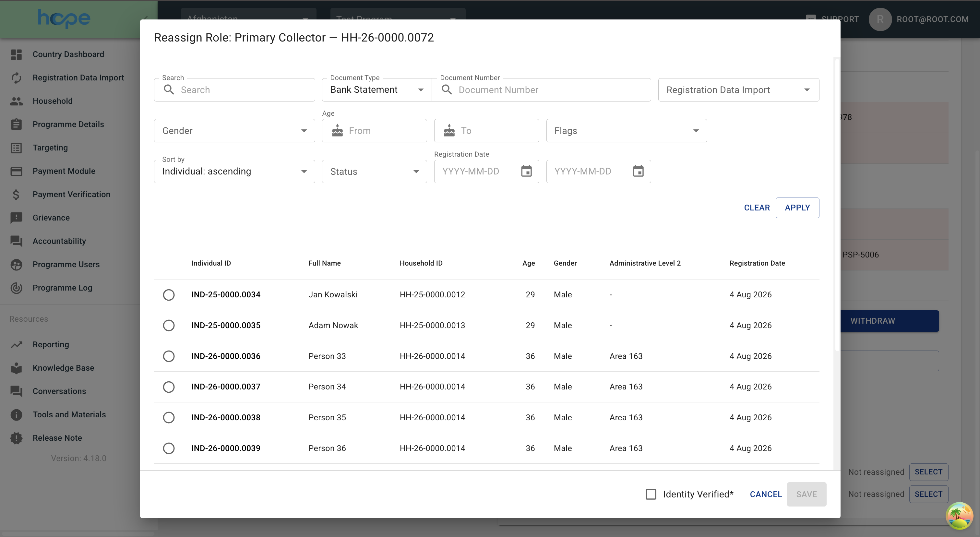Click the Grievance feedback icon

[x=16, y=218]
